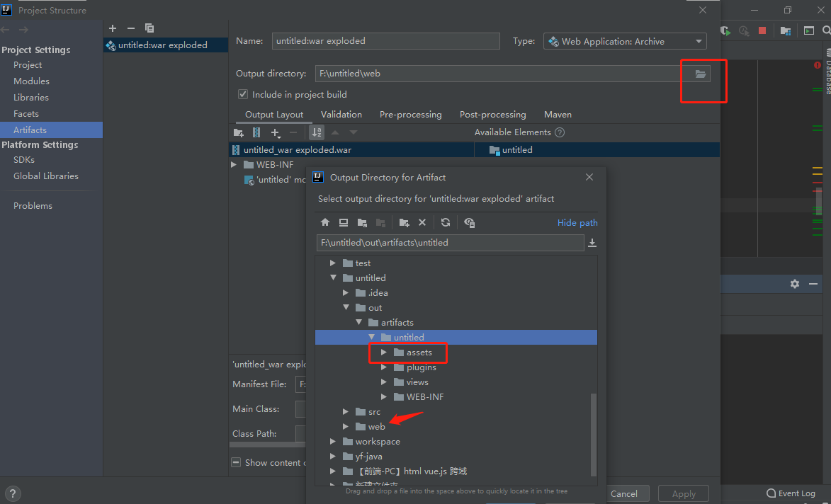Remove selected artifact with minus icon
The image size is (831, 504).
131,28
